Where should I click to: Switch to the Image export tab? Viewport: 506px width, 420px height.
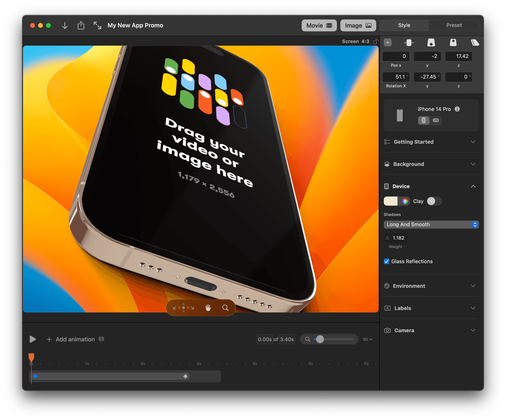357,25
